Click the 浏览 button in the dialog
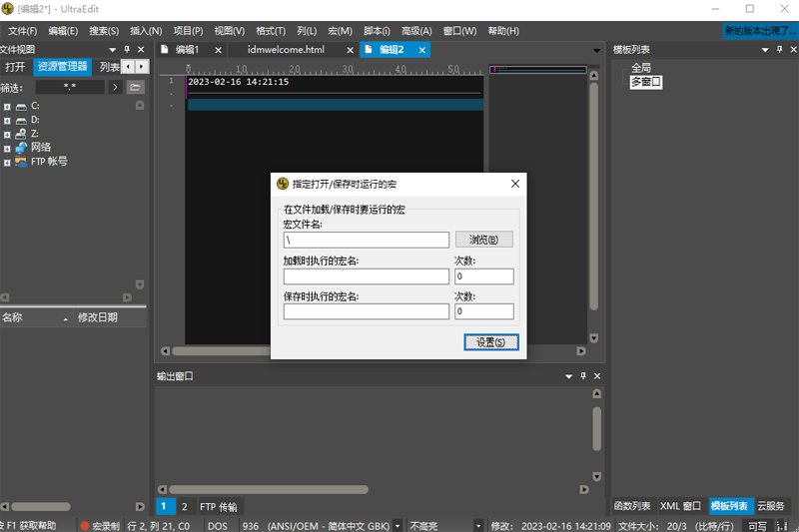 pyautogui.click(x=484, y=240)
